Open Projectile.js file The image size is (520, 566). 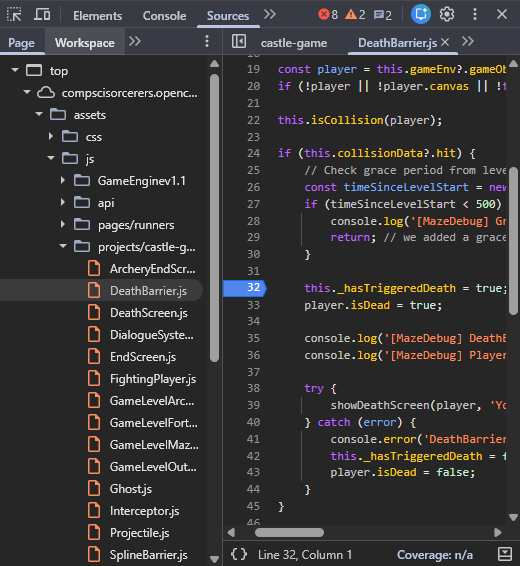(x=140, y=533)
